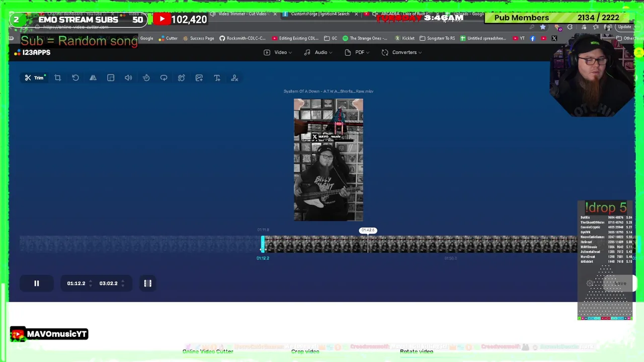Select the Add text tool icon

(x=217, y=78)
